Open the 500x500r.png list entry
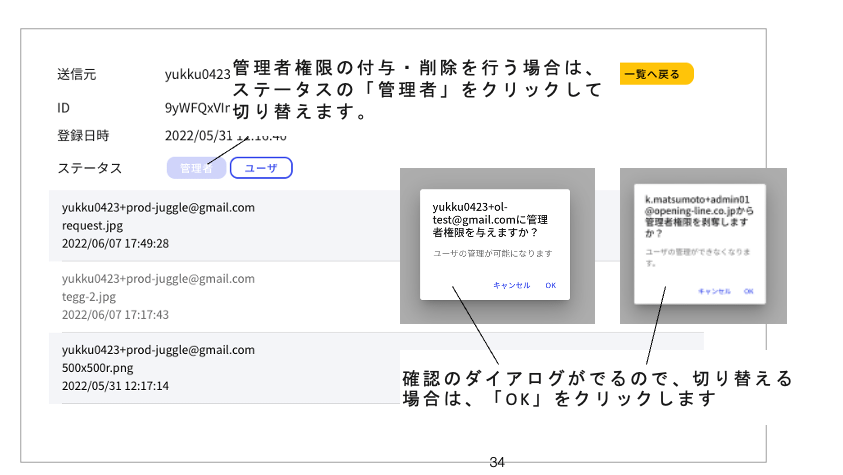Viewport: 843px width, 475px height. (x=98, y=367)
